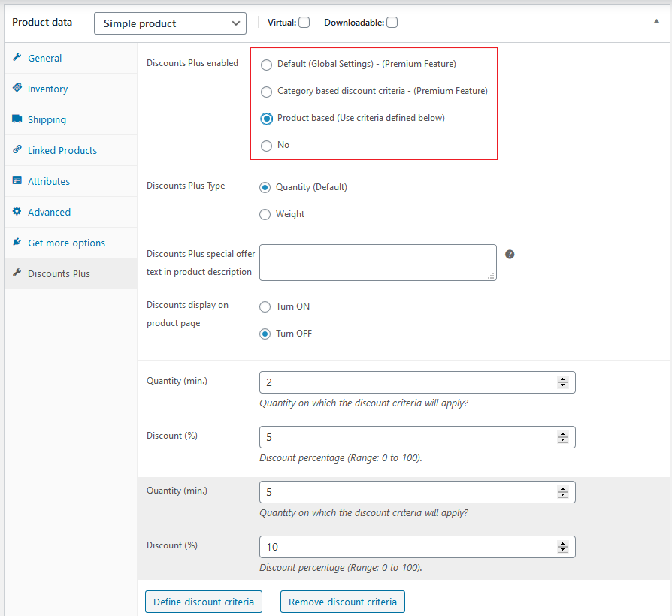Click the Inventory tab tag icon

coord(17,88)
